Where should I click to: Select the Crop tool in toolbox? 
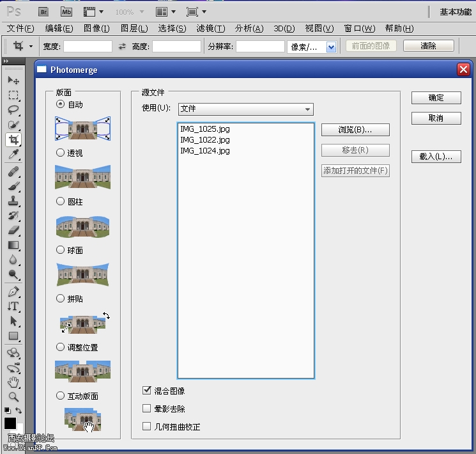(x=13, y=140)
